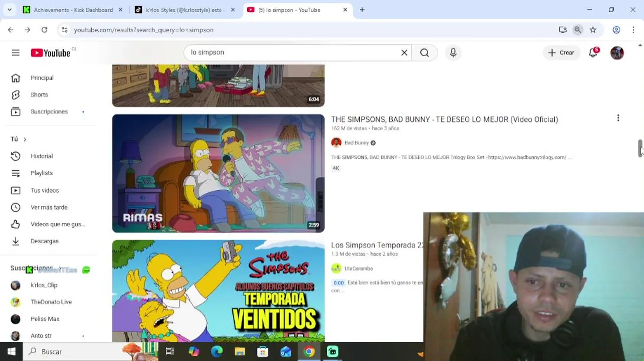The height and width of the screenshot is (361, 644).
Task: Open Copilot from the taskbar
Action: [194, 351]
